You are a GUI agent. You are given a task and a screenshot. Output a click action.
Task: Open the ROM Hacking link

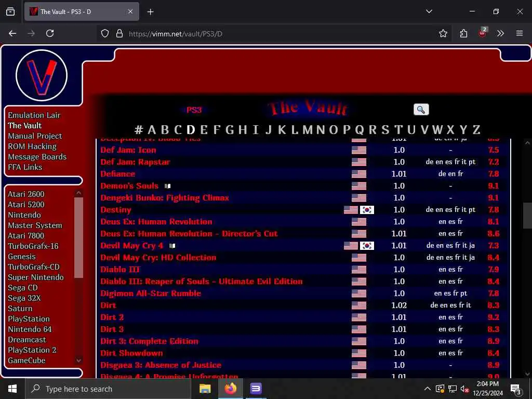click(32, 147)
